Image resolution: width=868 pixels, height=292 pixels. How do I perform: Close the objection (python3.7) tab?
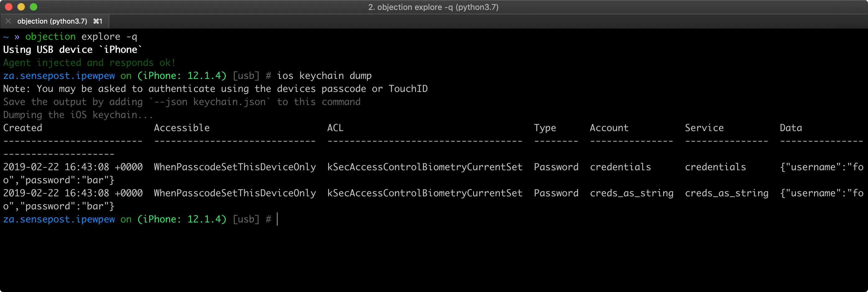pyautogui.click(x=8, y=21)
